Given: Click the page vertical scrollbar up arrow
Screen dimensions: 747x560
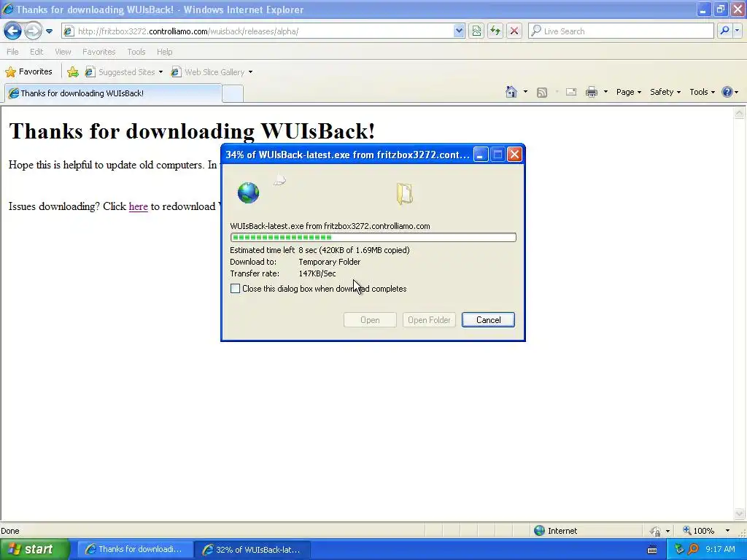Looking at the screenshot, I should click(x=740, y=113).
